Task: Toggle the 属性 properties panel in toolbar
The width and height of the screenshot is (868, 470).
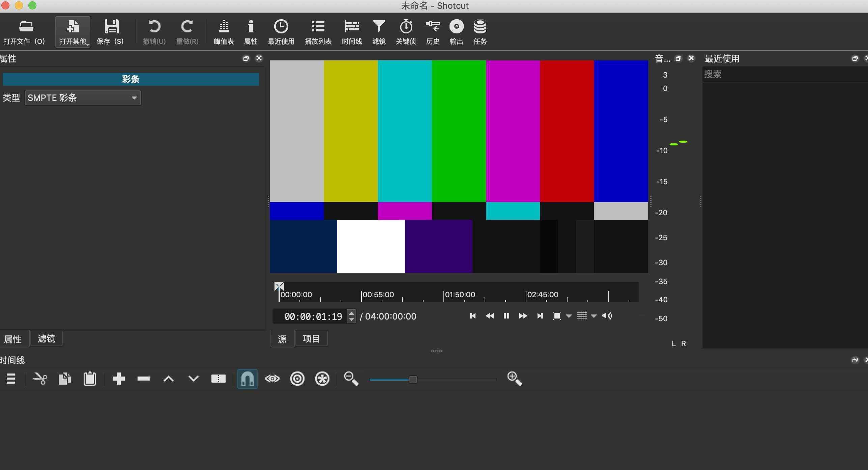Action: (251, 32)
